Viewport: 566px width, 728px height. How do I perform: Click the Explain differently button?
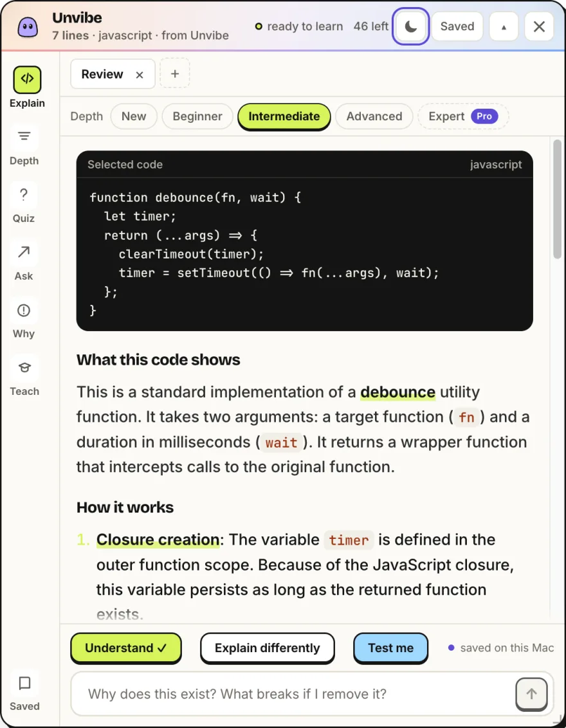267,648
